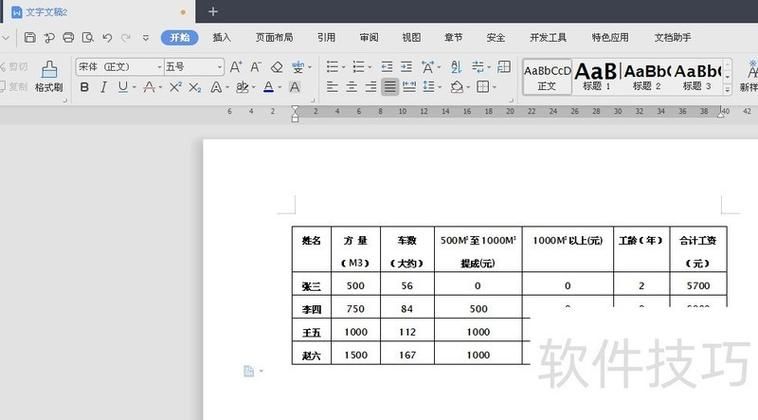Open the paragraph shading fill dropdown

pos(468,87)
